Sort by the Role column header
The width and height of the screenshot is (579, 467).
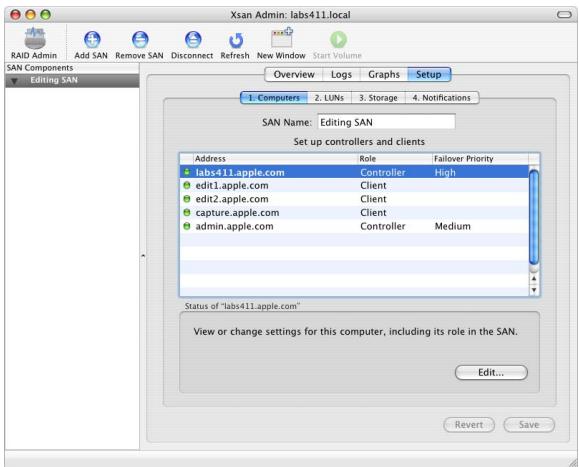395,159
